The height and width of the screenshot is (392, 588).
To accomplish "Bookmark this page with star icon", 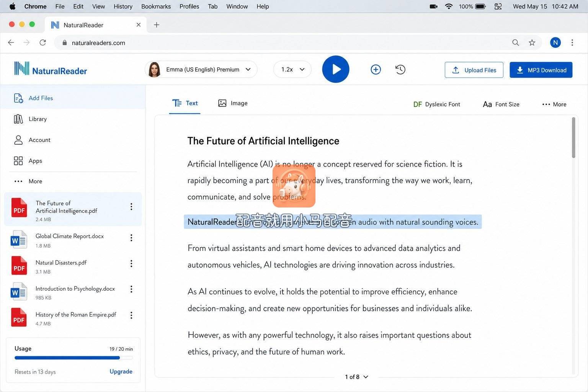I will coord(532,42).
